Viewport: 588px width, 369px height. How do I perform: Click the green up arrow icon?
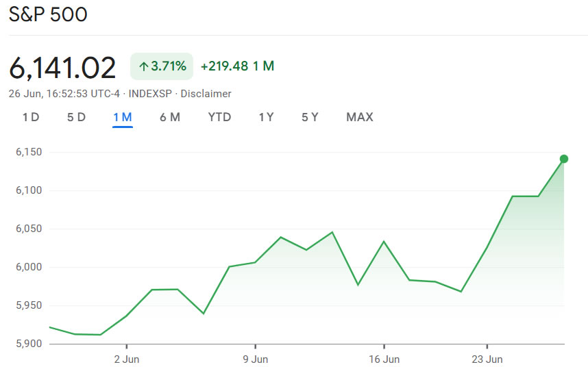pyautogui.click(x=143, y=66)
